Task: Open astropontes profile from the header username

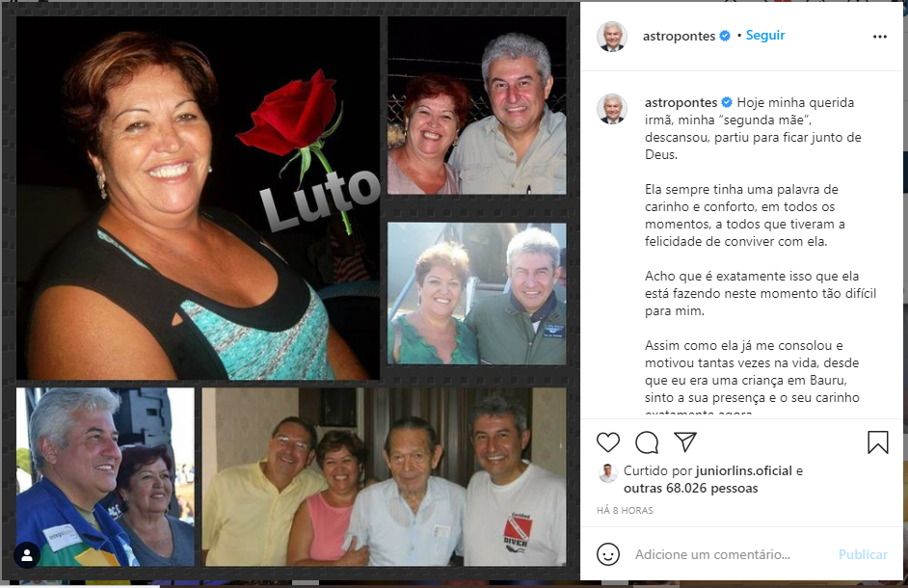Action: coord(679,36)
